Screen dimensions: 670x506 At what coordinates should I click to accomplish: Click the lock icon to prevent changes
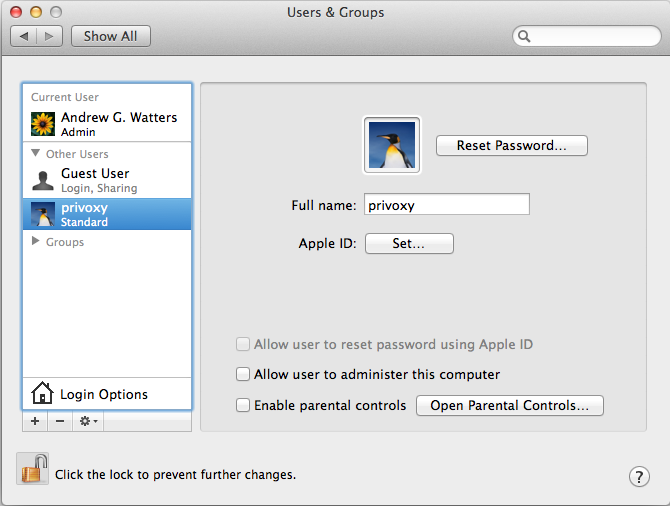(x=32, y=469)
